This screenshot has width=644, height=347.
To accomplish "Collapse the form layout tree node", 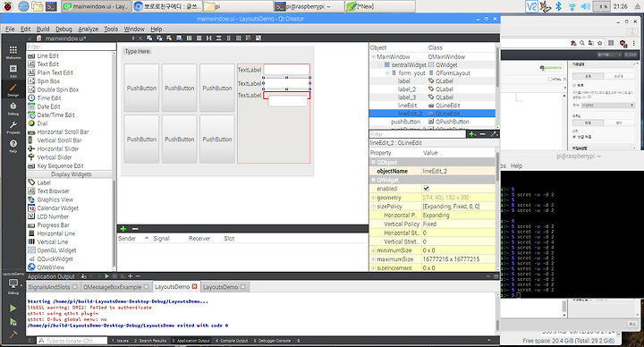I will 387,73.
